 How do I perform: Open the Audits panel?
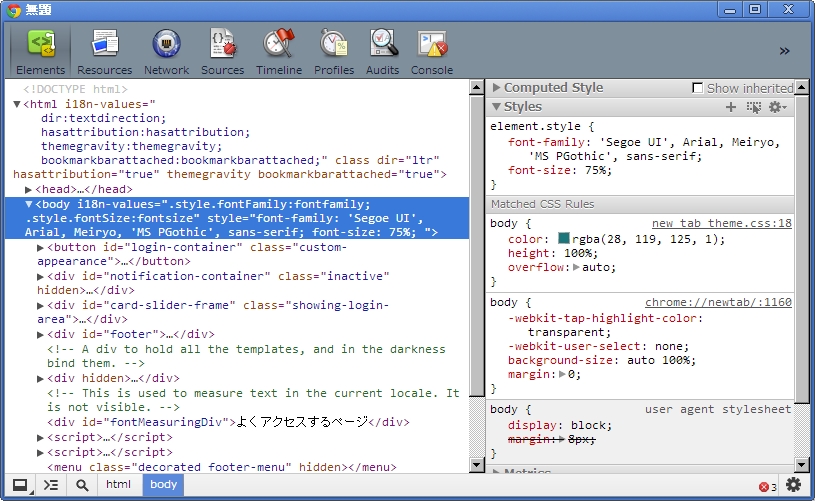coord(383,51)
